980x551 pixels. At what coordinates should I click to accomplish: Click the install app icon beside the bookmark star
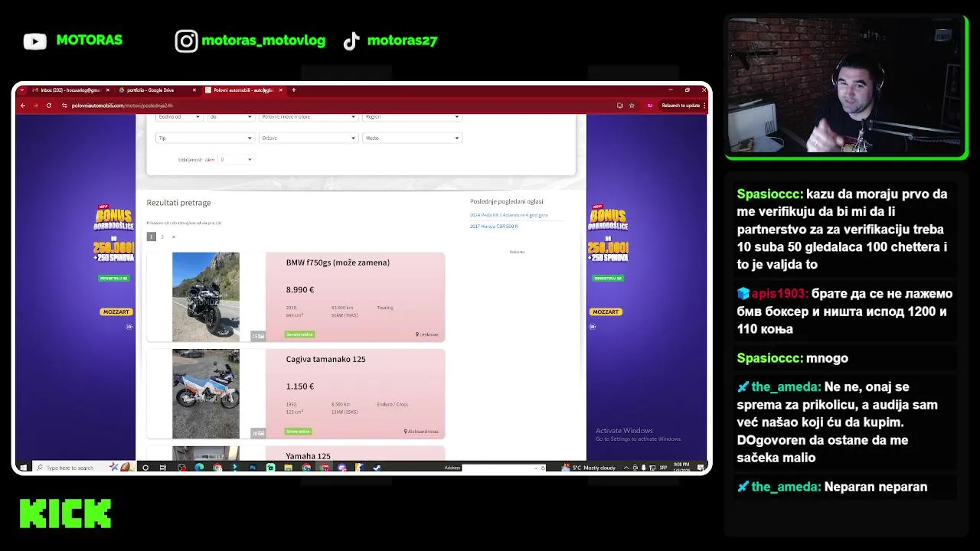tap(619, 106)
